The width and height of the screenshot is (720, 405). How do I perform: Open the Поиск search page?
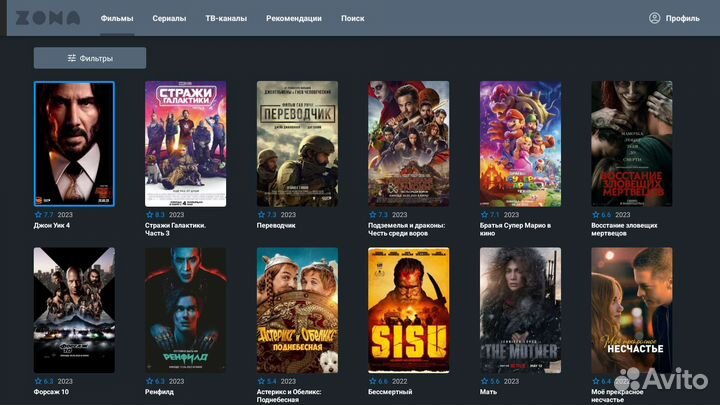point(352,18)
